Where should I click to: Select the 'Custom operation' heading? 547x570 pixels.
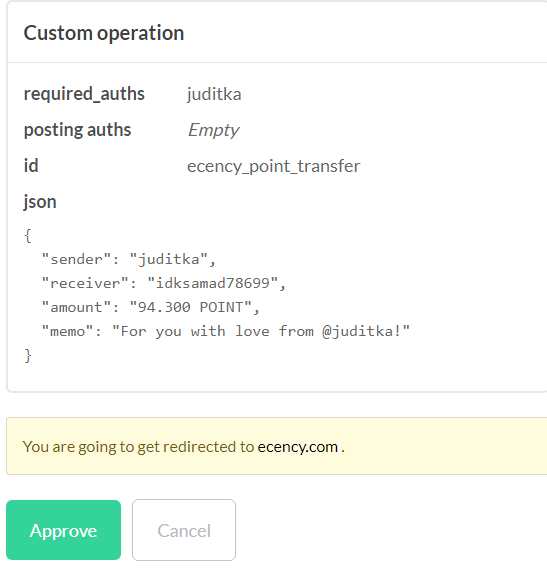click(104, 33)
